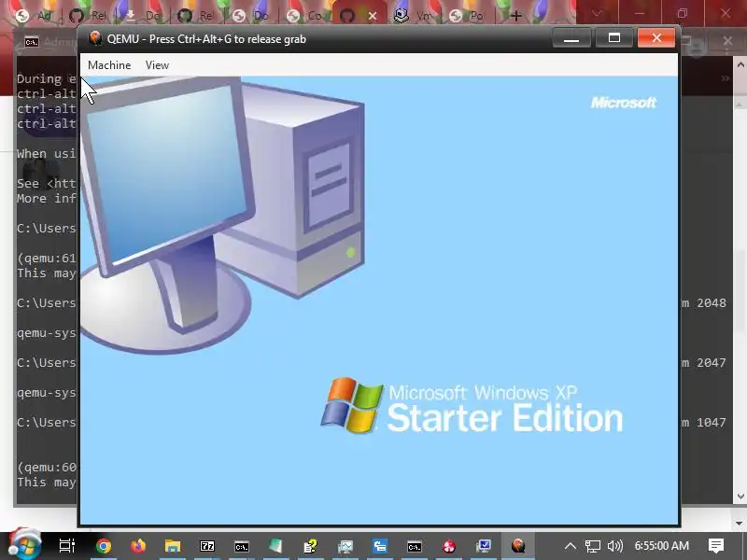Launch Firefox from the taskbar

138,546
